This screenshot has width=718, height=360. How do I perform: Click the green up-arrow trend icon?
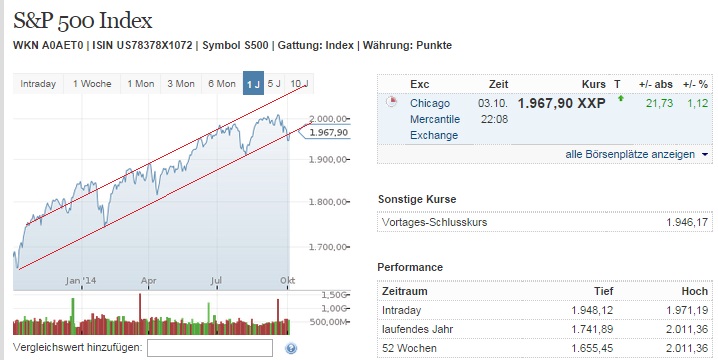[620, 98]
